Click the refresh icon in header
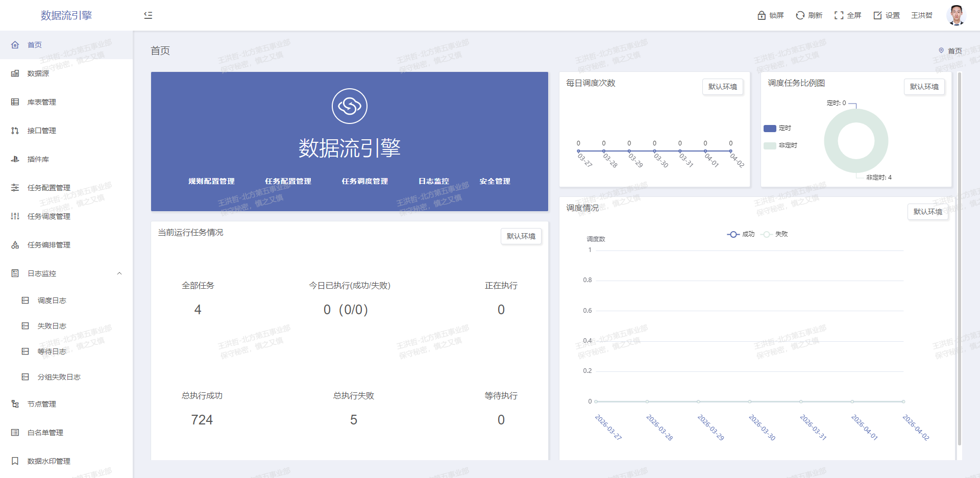980x478 pixels. point(800,15)
